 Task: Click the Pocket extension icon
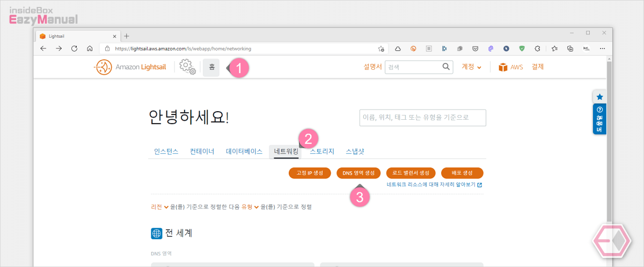475,48
